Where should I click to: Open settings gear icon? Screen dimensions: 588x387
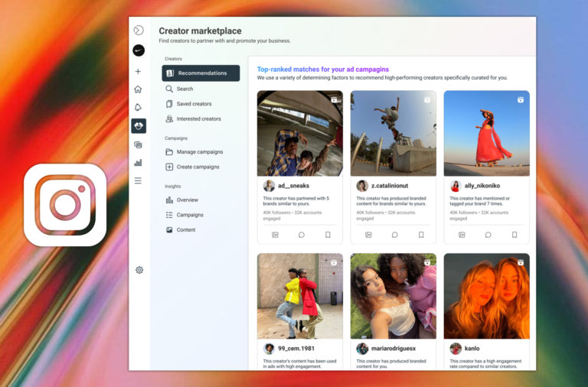[139, 270]
